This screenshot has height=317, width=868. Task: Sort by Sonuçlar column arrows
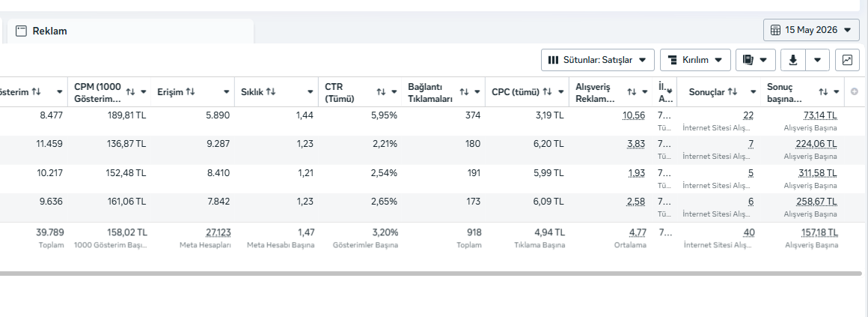733,91
